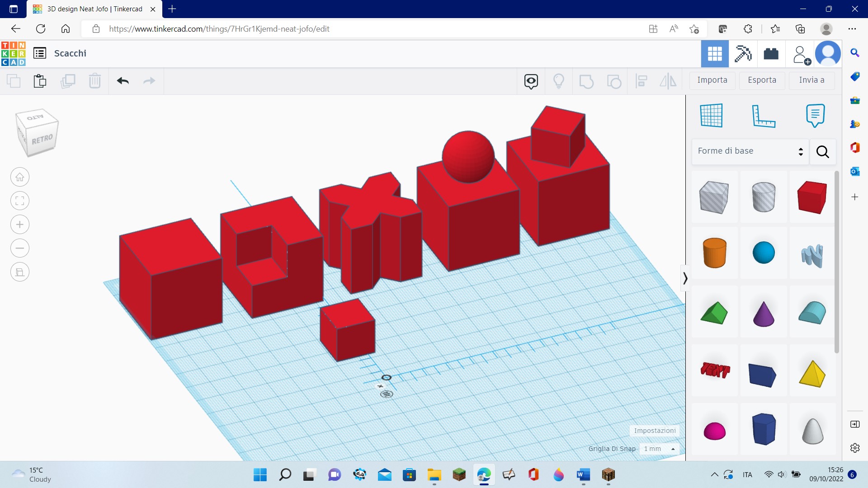Toggle show all hidden lightbulb icon
The height and width of the screenshot is (488, 868).
[x=559, y=81]
